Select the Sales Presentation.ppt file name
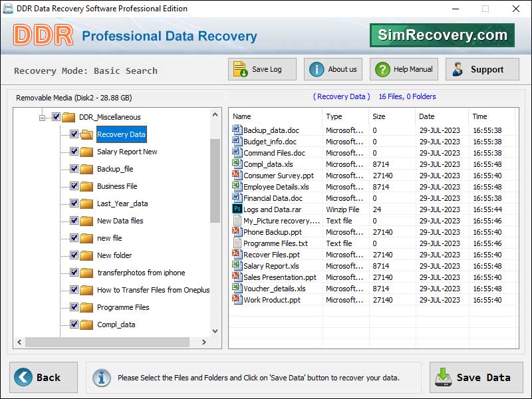The width and height of the screenshot is (532, 399). point(280,277)
